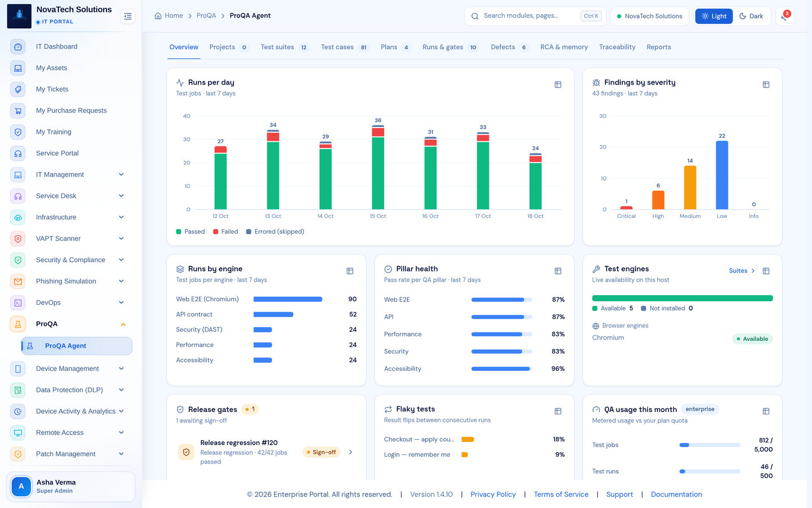Open the Privacy Policy link
This screenshot has width=812, height=508.
493,494
